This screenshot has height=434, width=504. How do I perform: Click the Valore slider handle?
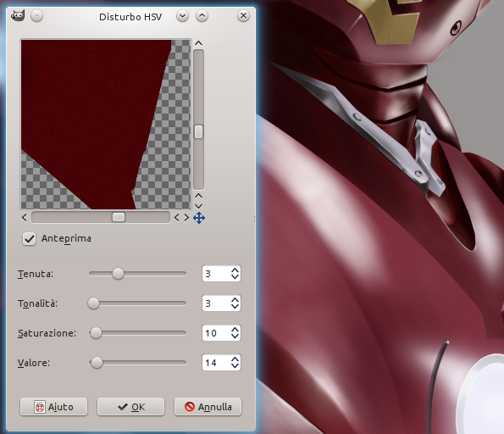pos(97,363)
